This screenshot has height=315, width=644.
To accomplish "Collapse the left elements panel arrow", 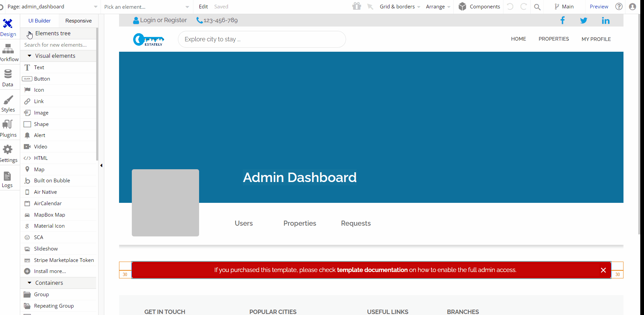I will pos(101,165).
